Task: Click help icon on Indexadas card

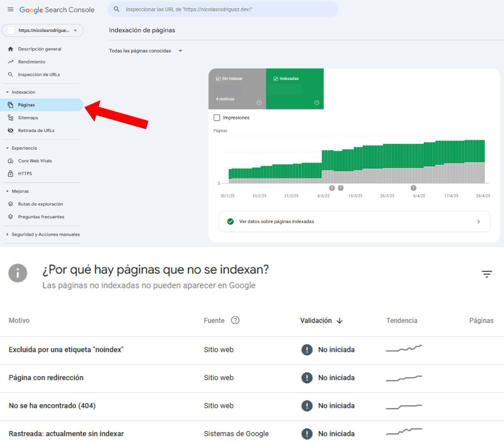Action: [x=317, y=102]
